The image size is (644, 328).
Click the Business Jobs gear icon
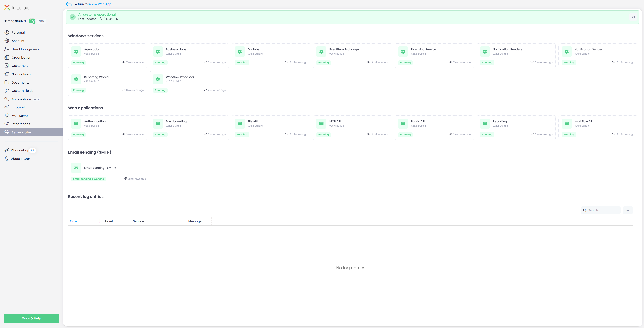pos(158,52)
